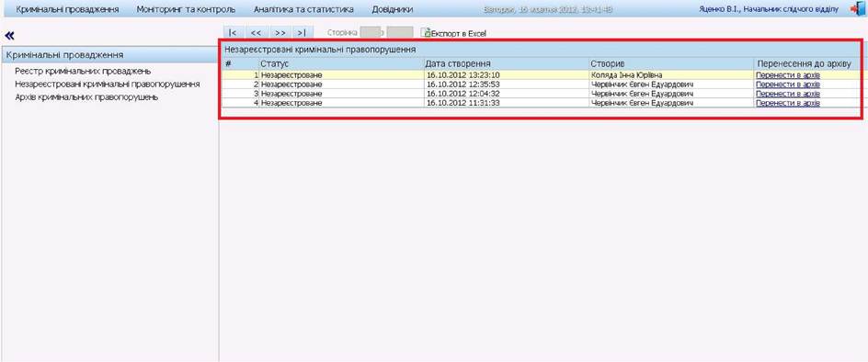Image resolution: width=868 pixels, height=362 pixels.
Task: Go to next page with >> button
Action: pos(280,33)
